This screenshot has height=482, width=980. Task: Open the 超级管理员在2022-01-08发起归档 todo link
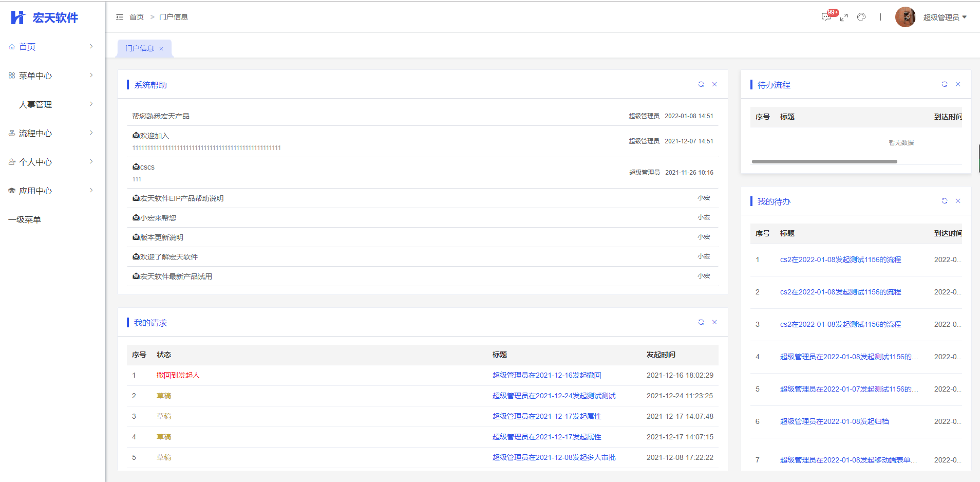(834, 421)
